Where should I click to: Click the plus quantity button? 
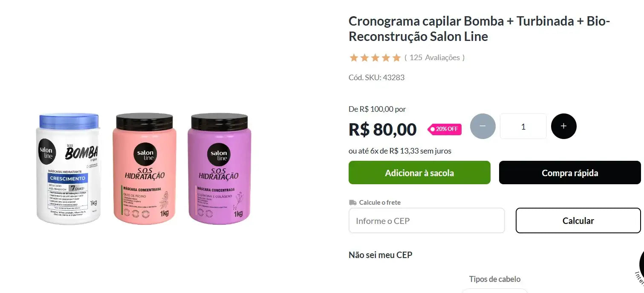[563, 126]
